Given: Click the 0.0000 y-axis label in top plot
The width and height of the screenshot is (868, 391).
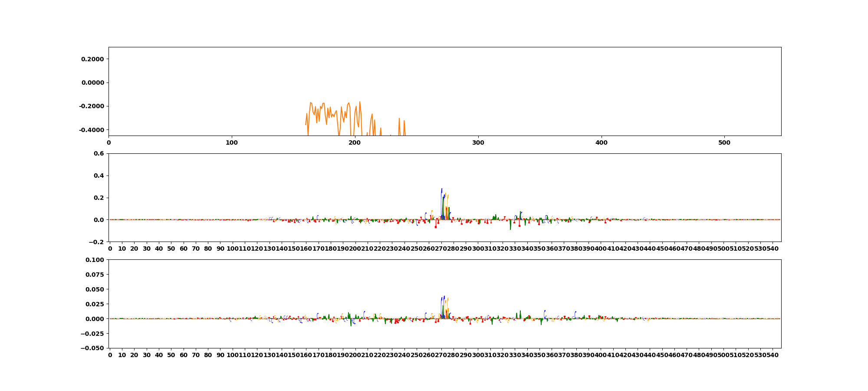Looking at the screenshot, I should coord(92,83).
